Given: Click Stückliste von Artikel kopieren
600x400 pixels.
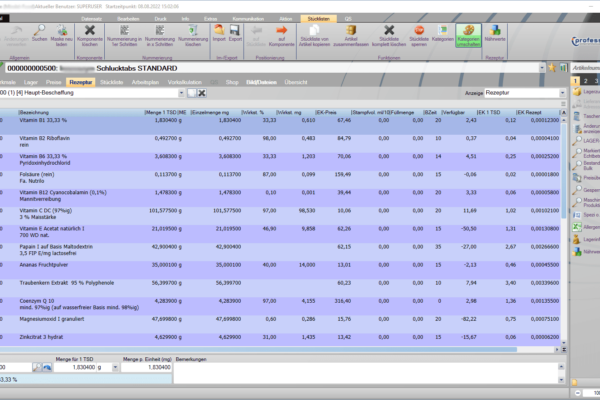Looking at the screenshot, I should click(314, 35).
